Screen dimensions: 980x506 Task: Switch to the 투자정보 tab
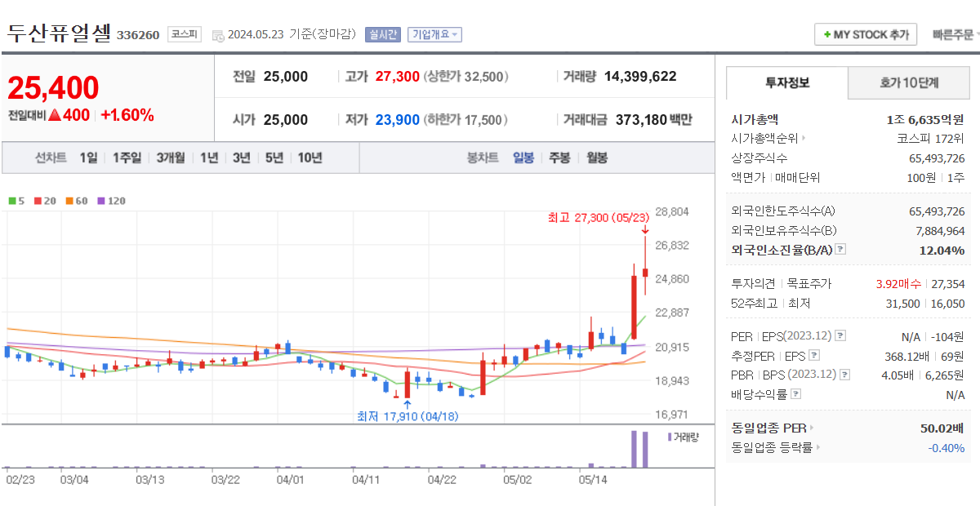coord(787,82)
